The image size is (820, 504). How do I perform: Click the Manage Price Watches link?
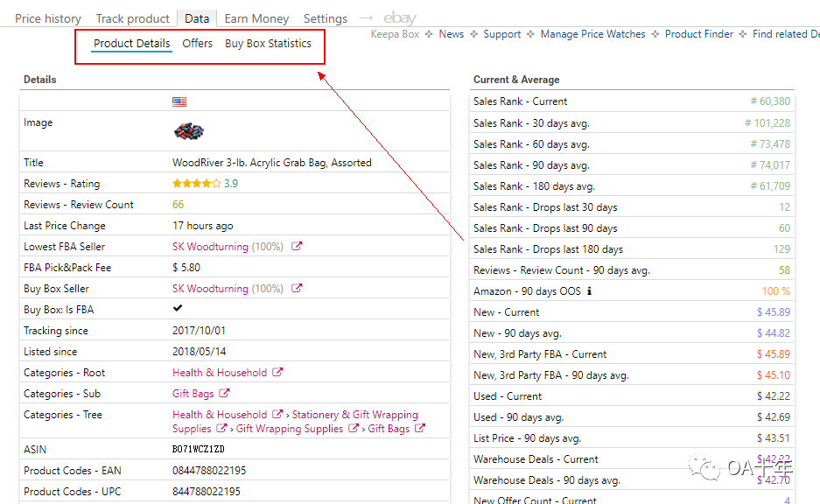(x=592, y=34)
